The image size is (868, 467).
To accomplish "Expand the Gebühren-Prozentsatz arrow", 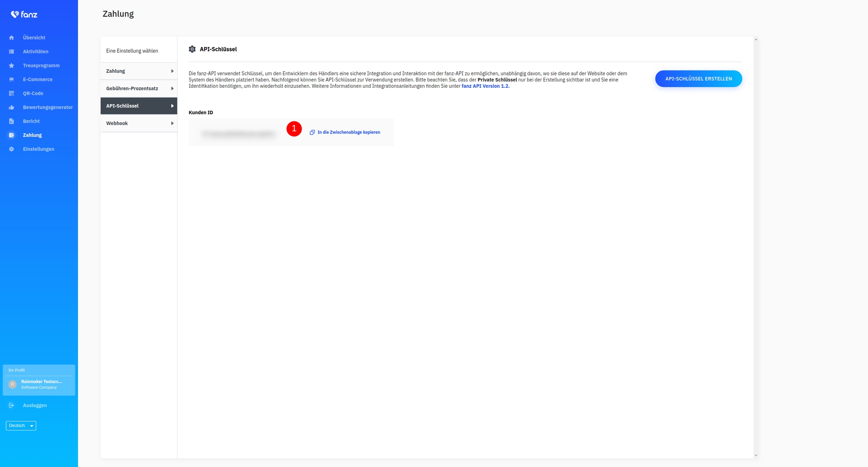I will pos(172,89).
